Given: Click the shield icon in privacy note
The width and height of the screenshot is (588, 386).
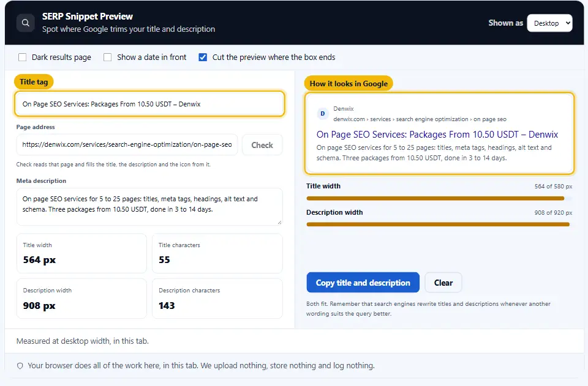Looking at the screenshot, I should (20, 366).
